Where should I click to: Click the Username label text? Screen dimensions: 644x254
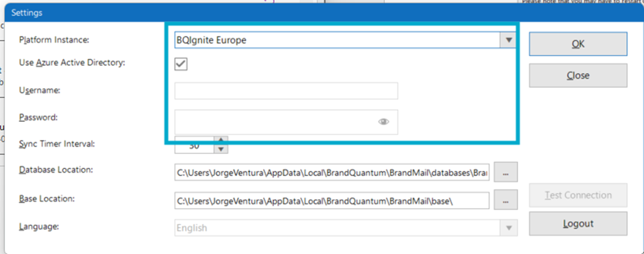coord(40,90)
